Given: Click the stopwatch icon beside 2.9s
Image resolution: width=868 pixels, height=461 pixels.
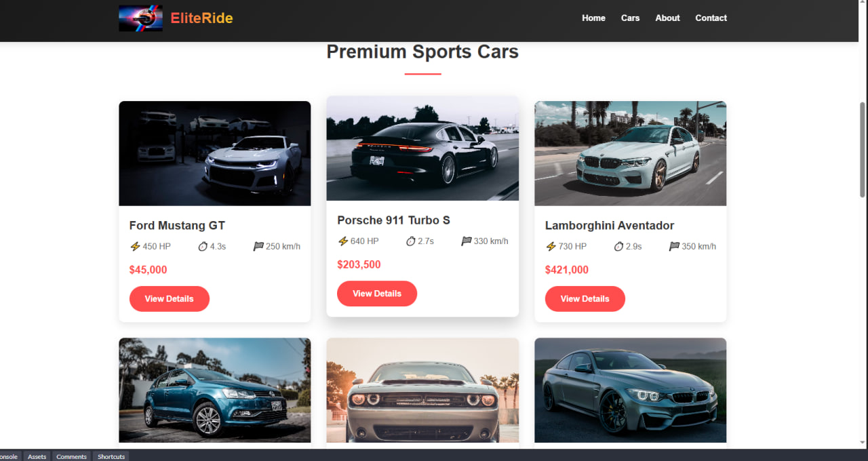Looking at the screenshot, I should 618,247.
